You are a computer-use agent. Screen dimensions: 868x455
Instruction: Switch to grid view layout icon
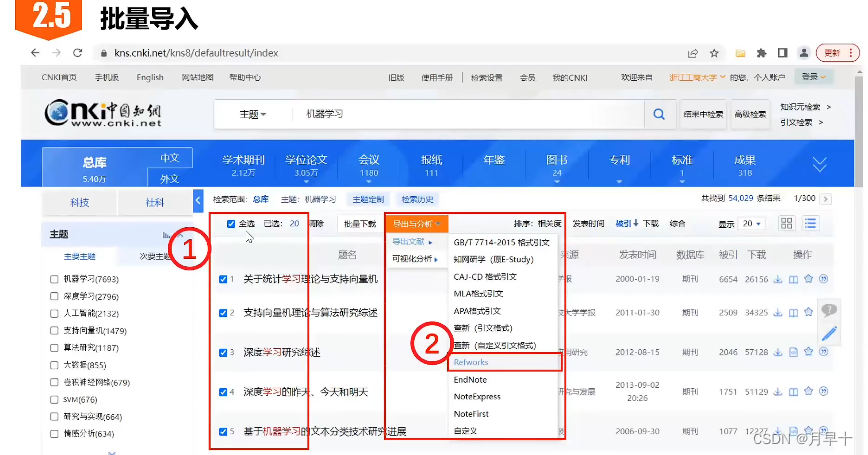point(786,224)
